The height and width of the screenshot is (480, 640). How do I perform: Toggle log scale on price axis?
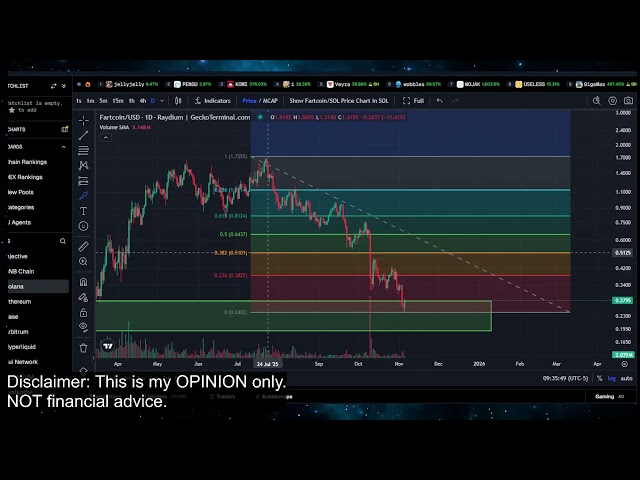[612, 379]
